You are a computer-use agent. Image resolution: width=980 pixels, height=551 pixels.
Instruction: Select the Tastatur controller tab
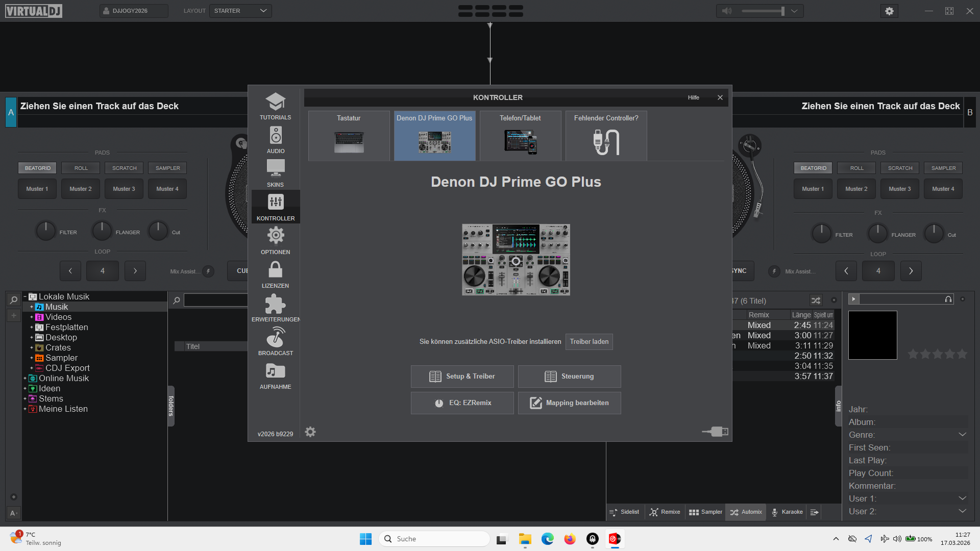coord(349,135)
